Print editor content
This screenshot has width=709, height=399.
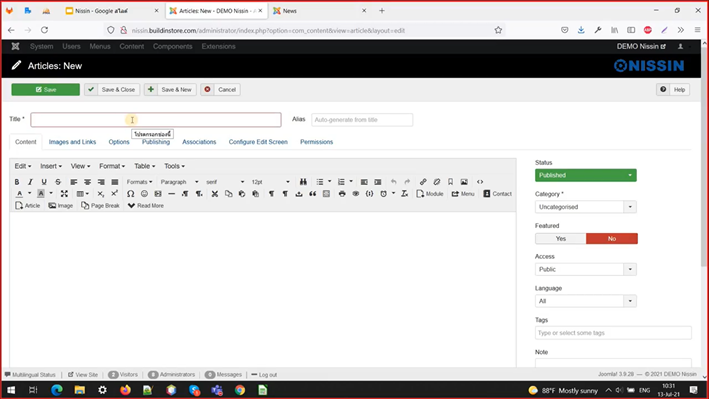(342, 194)
